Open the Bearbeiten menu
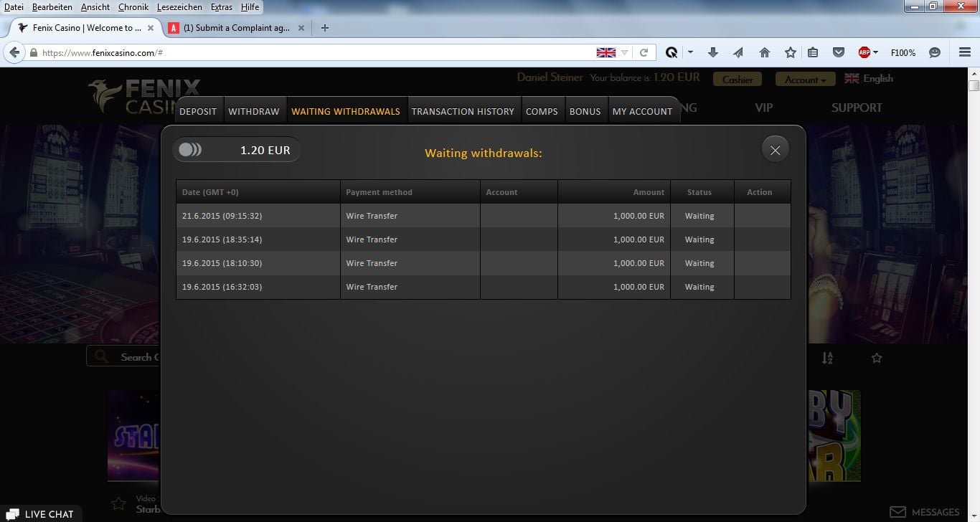This screenshot has height=522, width=980. click(x=52, y=7)
